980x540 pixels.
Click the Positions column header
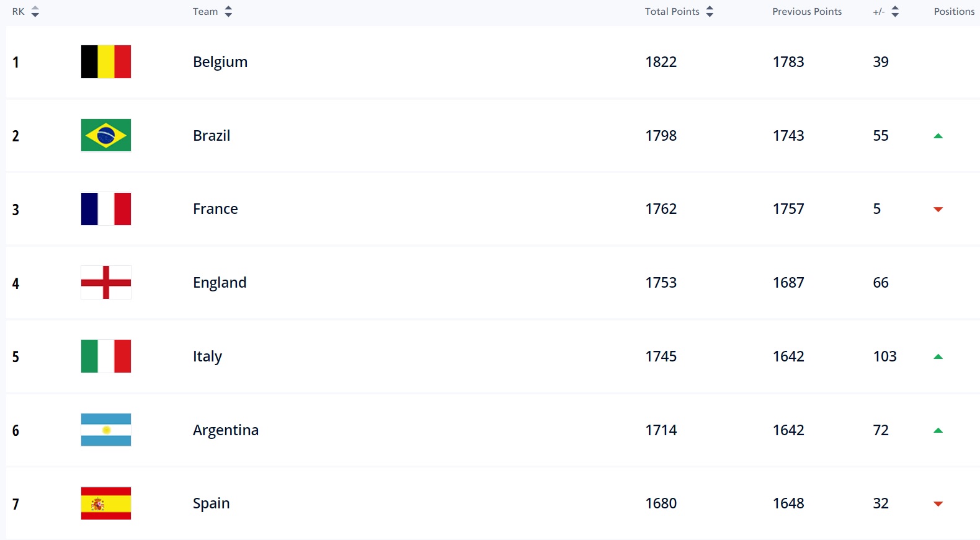(x=954, y=12)
